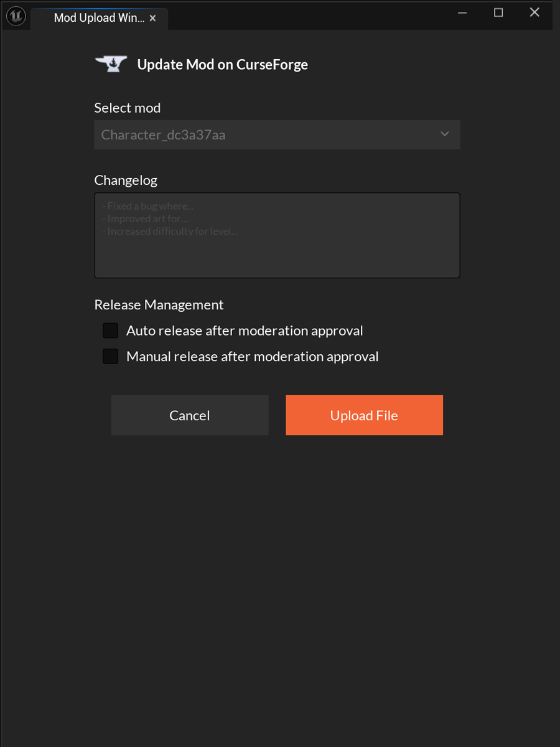Click the Unreal Engine logo icon
Screen dimensions: 560x747
[16, 16]
